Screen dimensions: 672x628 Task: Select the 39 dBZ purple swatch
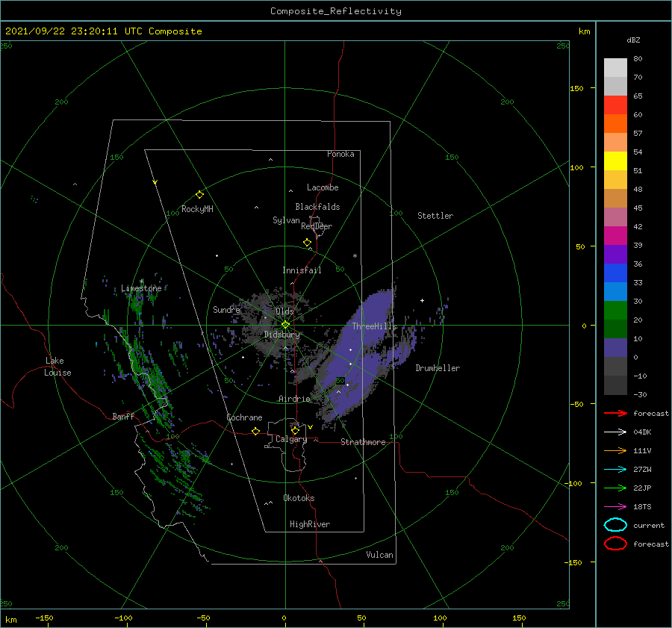[x=615, y=254]
